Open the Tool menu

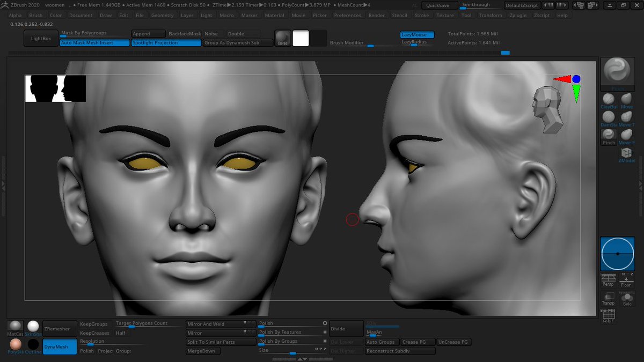pos(466,16)
